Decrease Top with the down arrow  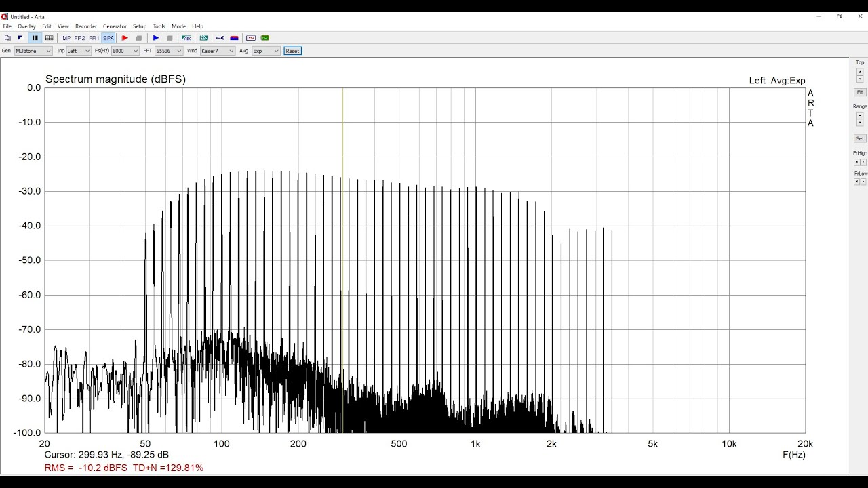coord(860,79)
